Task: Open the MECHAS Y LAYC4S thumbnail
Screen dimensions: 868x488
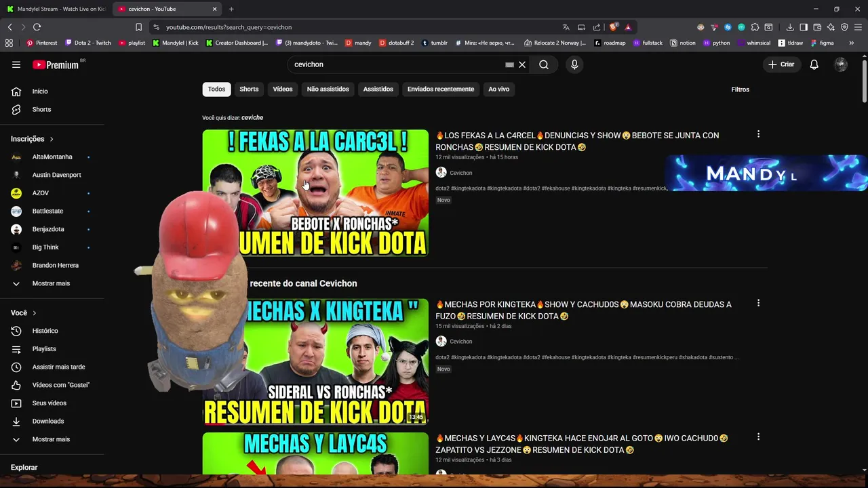Action: click(315, 453)
